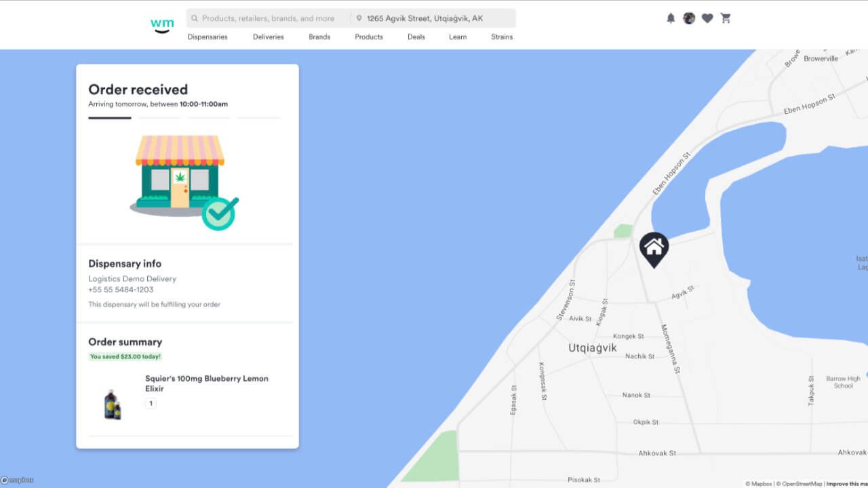
Task: Click the Nanok St street label
Action: (636, 395)
